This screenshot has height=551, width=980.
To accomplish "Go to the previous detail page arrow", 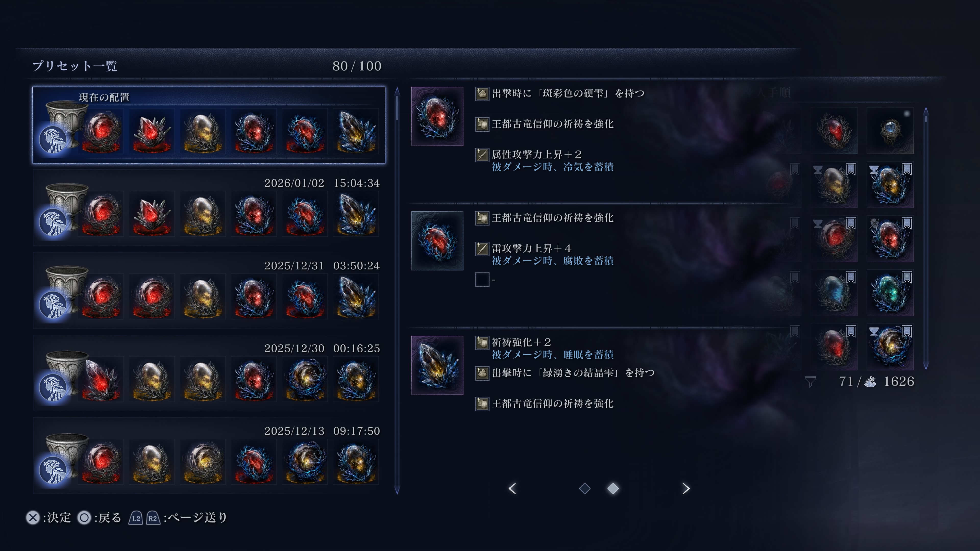I will (x=512, y=488).
